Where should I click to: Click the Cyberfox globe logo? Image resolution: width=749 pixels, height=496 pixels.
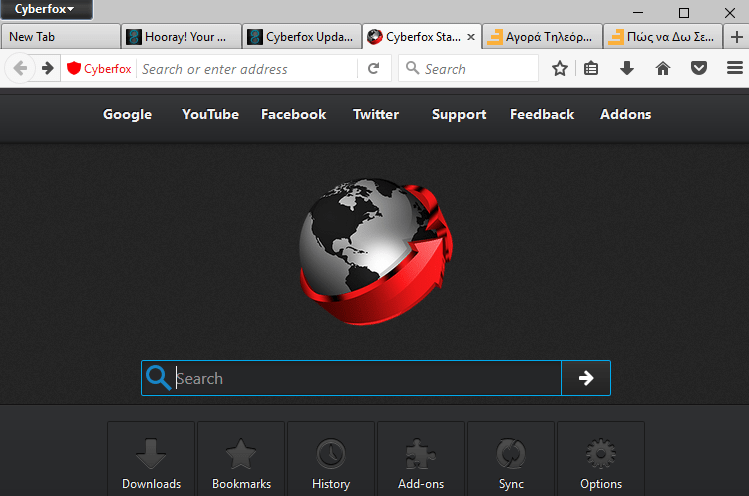pyautogui.click(x=375, y=251)
